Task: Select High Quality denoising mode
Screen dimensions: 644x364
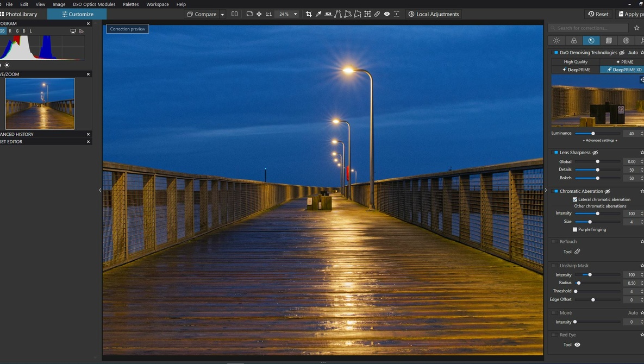Action: 576,61
